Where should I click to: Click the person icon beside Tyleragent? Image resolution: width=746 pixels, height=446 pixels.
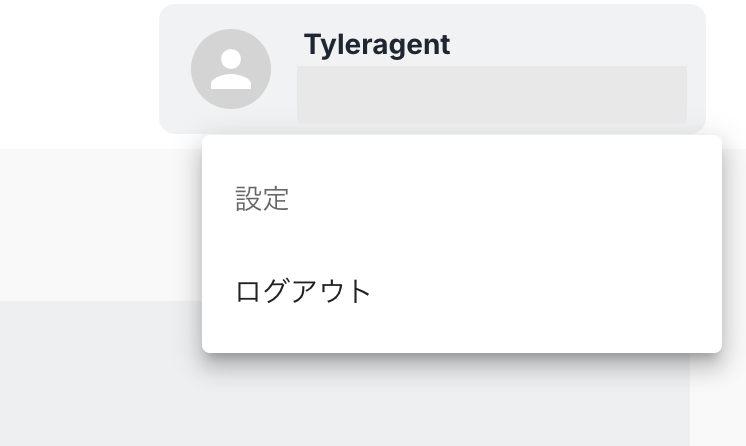click(231, 69)
